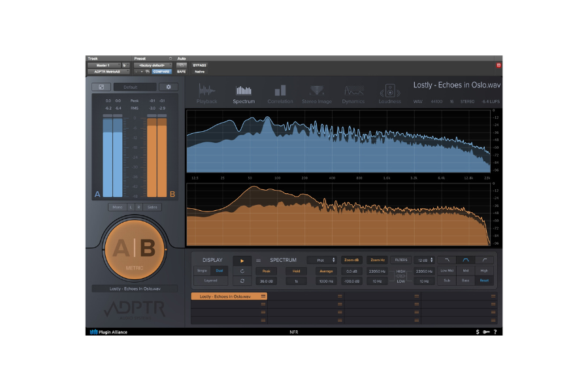Image resolution: width=588 pixels, height=391 pixels.
Task: Click the grip handle left of SPECTRUM
Action: (258, 260)
